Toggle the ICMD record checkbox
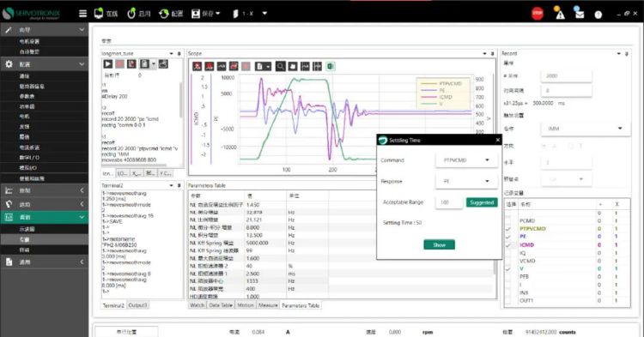Viewport: 644px width, 337px height. click(x=508, y=244)
